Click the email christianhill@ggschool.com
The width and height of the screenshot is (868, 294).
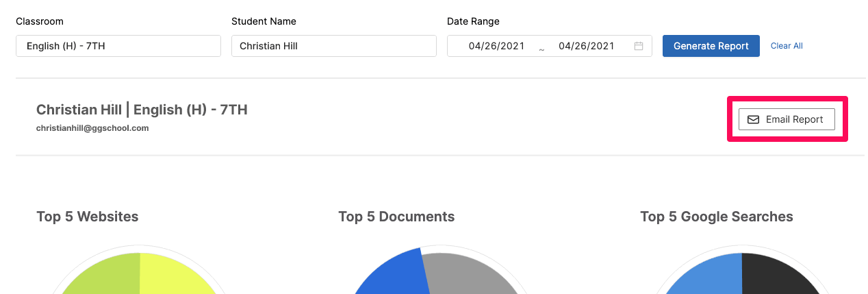(92, 128)
